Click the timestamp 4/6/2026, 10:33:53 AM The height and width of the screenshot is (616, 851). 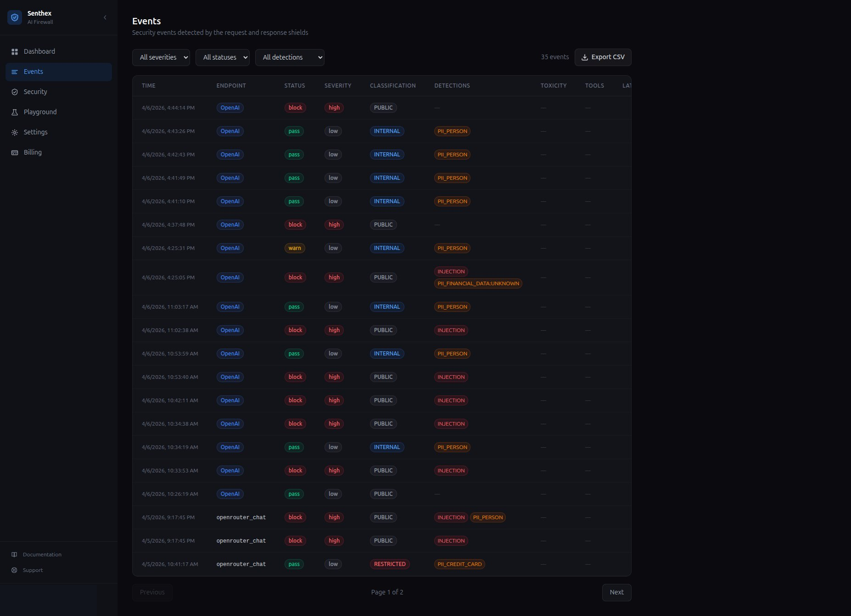[170, 471]
